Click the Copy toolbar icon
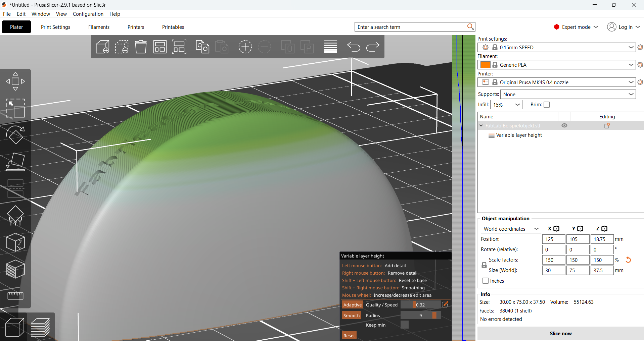The width and height of the screenshot is (644, 341). point(202,47)
